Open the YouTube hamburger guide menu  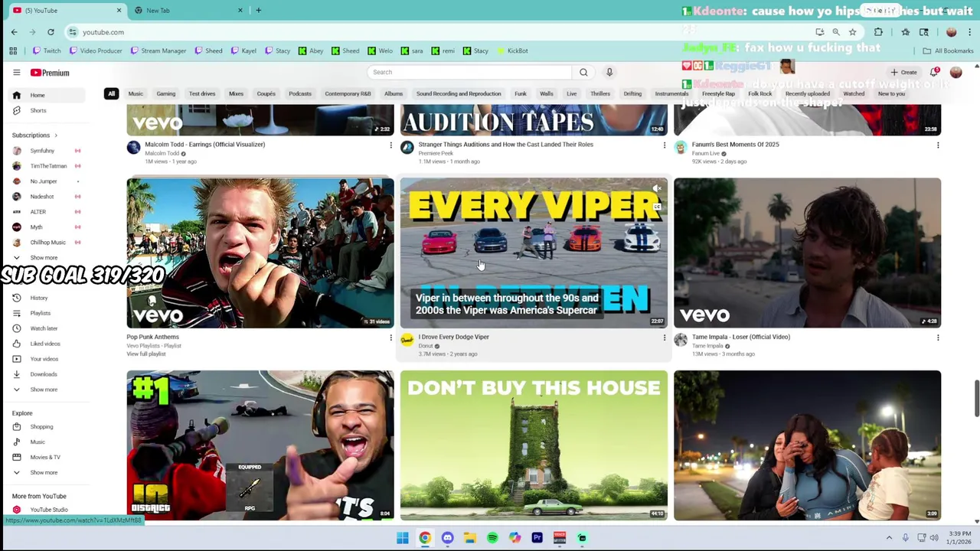(16, 73)
